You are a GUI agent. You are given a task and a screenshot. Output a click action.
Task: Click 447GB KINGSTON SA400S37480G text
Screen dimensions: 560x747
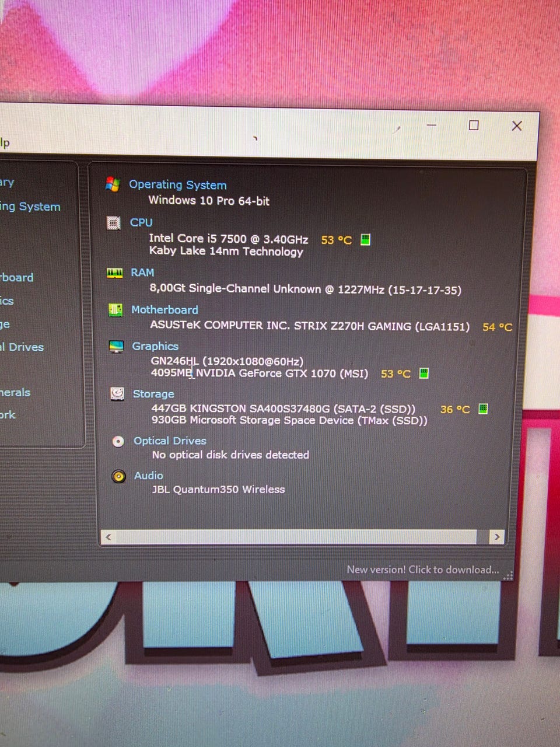click(283, 409)
